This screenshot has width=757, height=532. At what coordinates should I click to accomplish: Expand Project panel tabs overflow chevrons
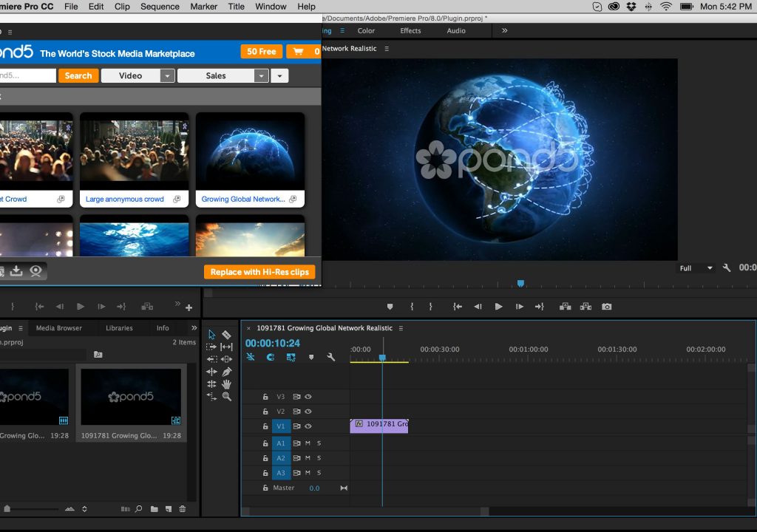click(194, 328)
